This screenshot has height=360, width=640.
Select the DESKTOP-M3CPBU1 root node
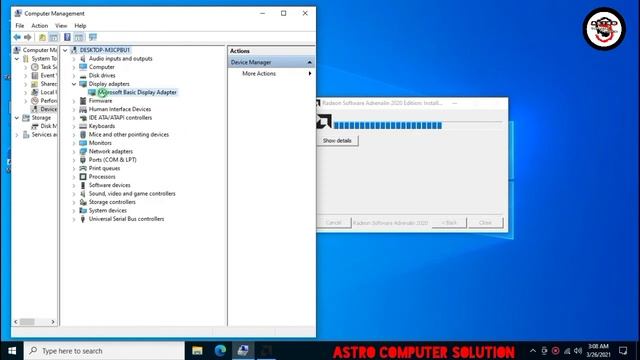[104, 50]
